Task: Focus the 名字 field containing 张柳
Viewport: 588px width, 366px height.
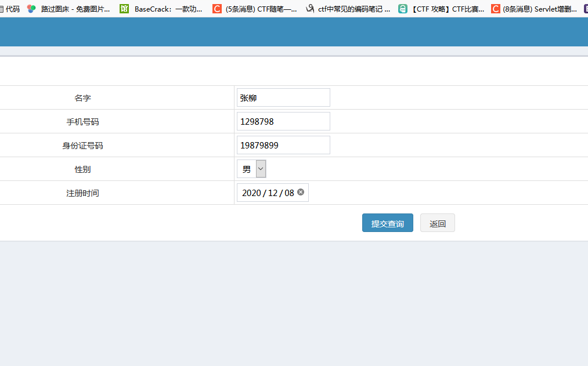Action: tap(283, 98)
